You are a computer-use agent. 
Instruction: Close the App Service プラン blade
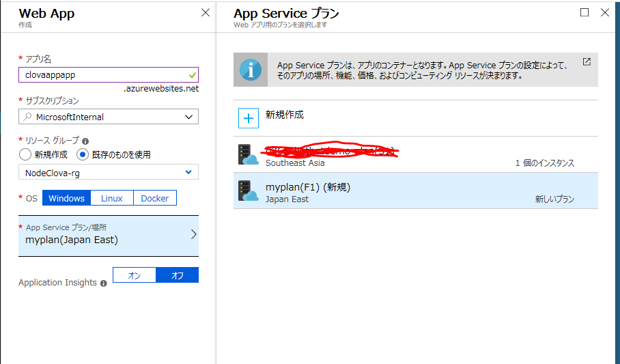(605, 13)
